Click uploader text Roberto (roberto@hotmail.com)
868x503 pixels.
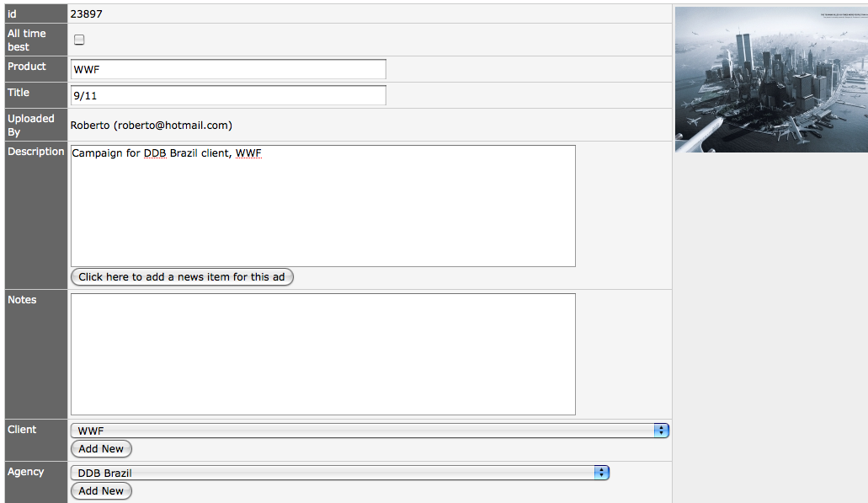pos(152,126)
